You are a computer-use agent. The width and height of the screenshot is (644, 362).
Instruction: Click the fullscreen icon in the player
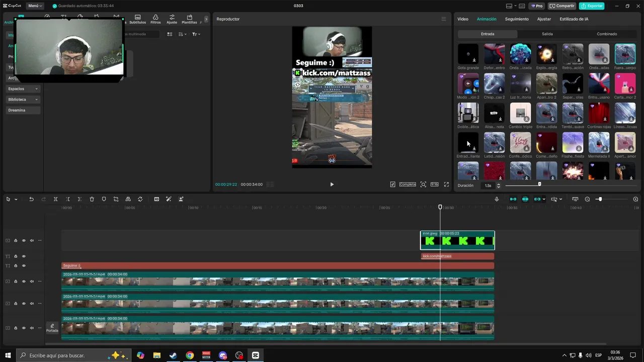pos(446,185)
